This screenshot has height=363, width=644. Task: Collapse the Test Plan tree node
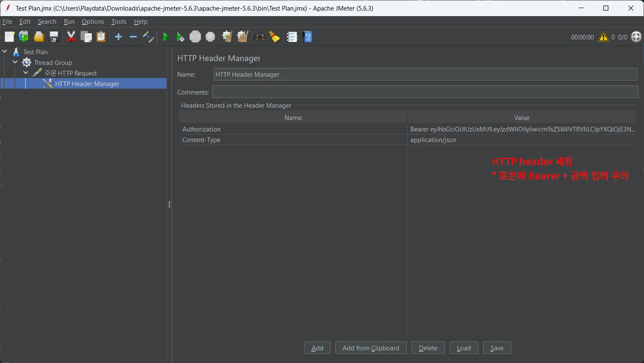click(x=5, y=51)
